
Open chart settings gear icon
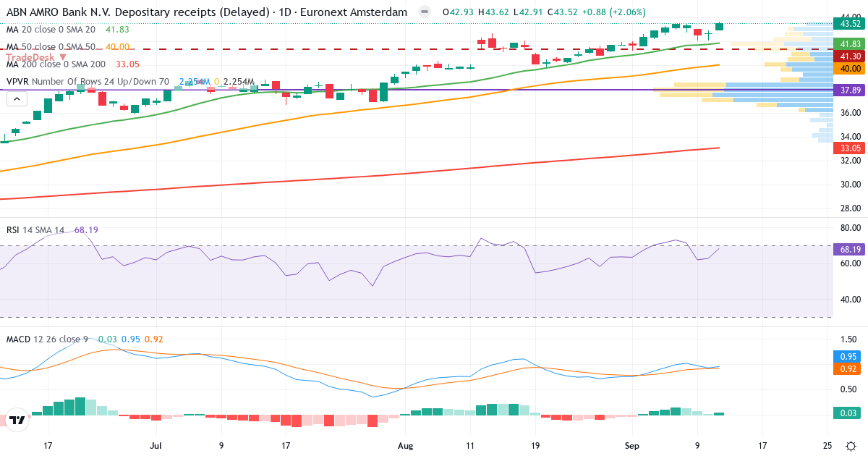(851, 446)
